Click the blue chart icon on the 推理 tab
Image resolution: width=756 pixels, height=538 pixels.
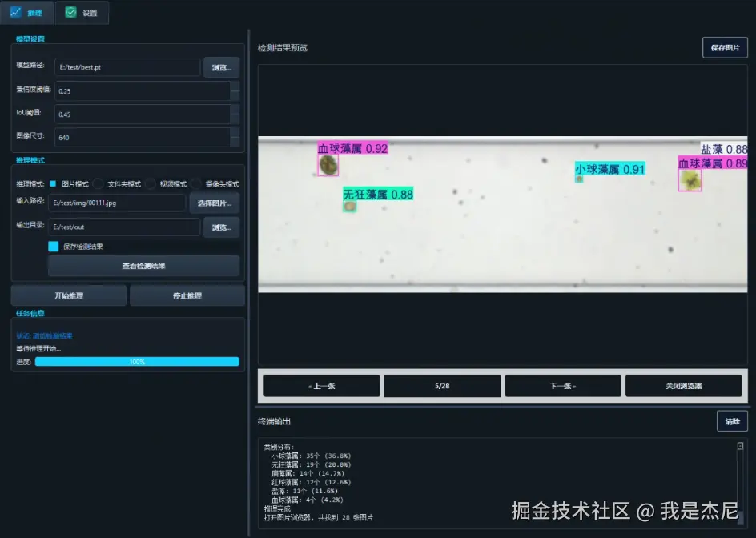click(x=15, y=13)
